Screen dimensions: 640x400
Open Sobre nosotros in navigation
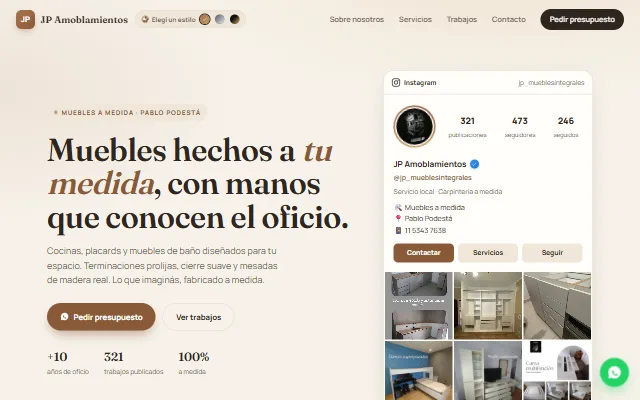point(357,19)
